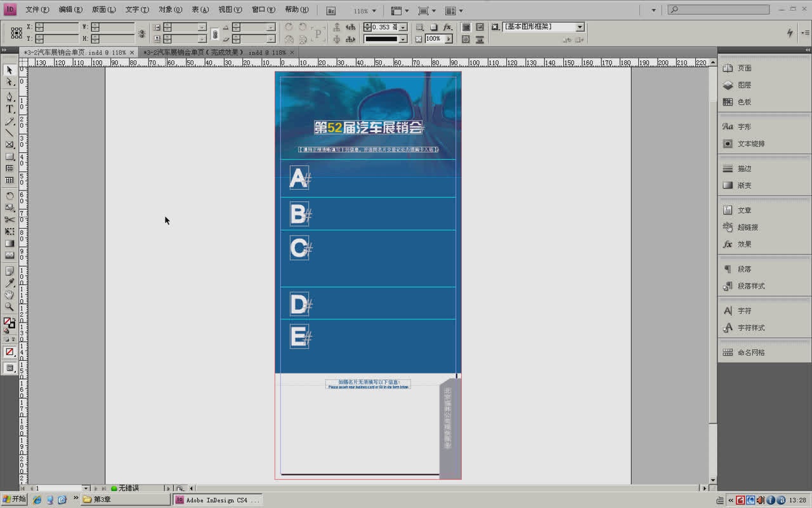Open the [基本图形框架] object style dropdown
The width and height of the screenshot is (812, 508).
click(x=580, y=27)
